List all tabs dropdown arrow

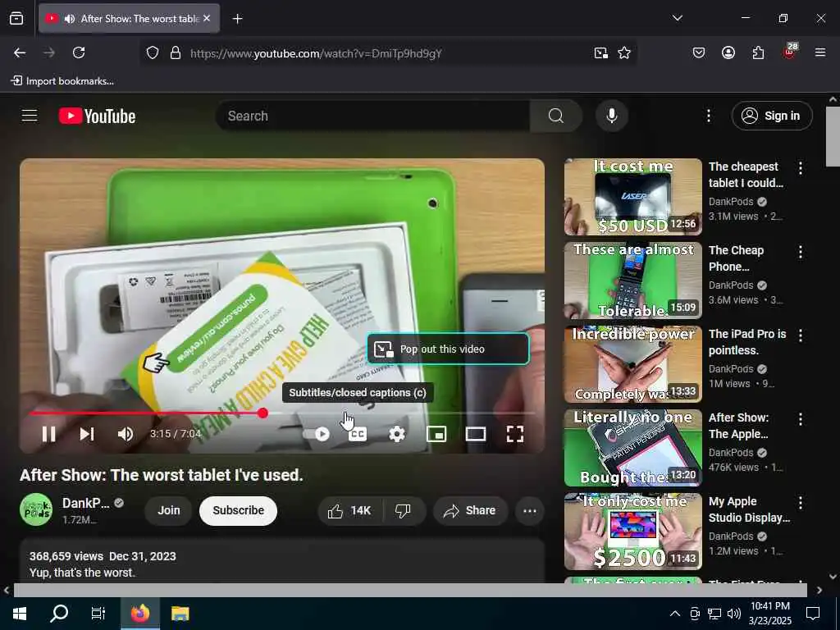[677, 18]
